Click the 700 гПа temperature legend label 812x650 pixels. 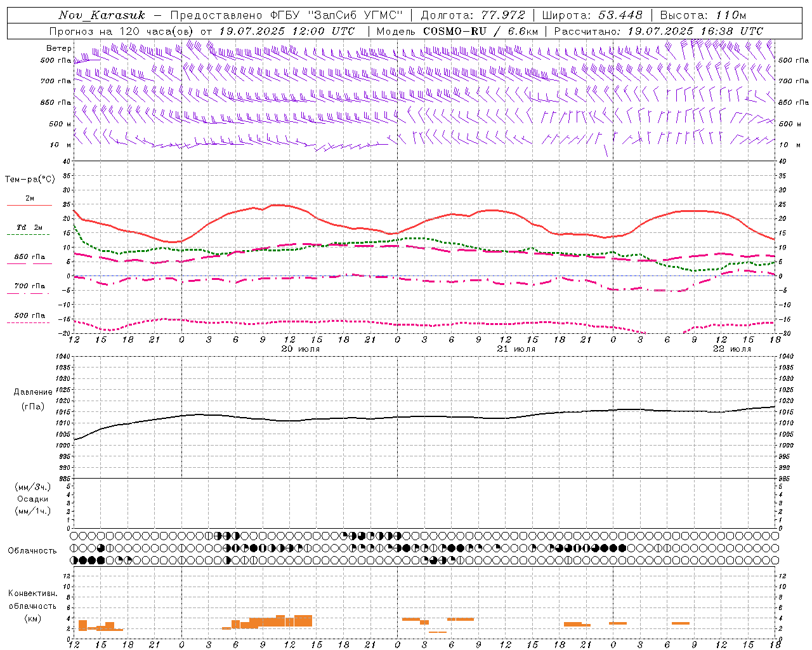[29, 286]
